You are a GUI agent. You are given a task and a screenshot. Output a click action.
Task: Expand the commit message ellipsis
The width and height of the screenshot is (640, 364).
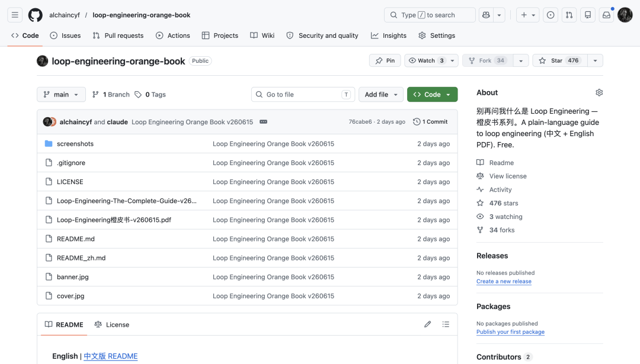(263, 122)
